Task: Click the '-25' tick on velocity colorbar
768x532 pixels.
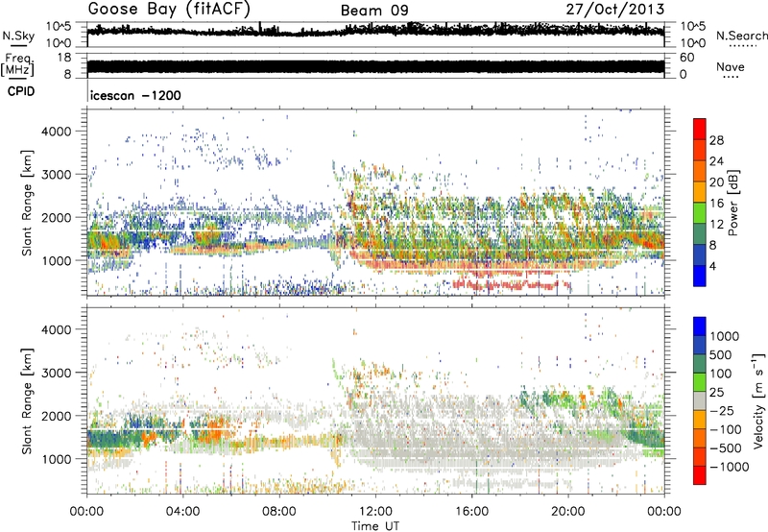Action: point(722,411)
